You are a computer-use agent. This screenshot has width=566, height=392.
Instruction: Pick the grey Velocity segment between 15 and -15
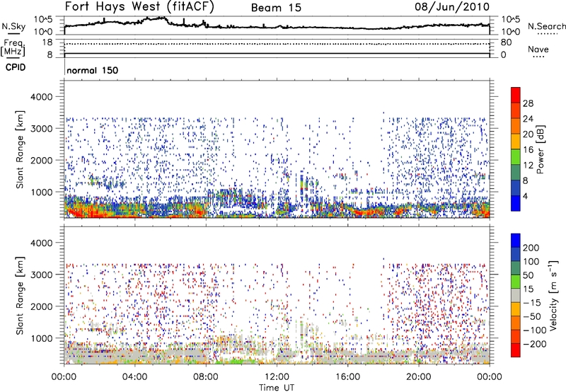tap(516, 295)
